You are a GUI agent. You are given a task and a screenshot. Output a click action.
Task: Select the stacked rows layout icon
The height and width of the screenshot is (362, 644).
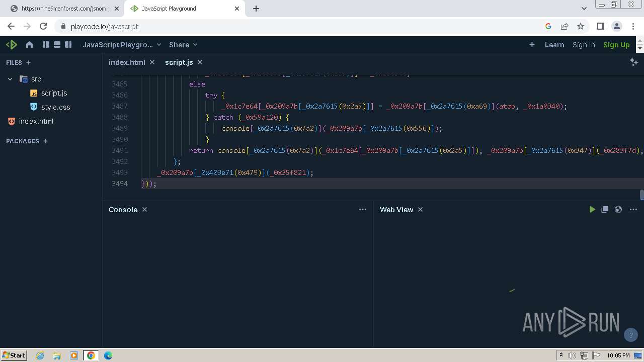57,45
